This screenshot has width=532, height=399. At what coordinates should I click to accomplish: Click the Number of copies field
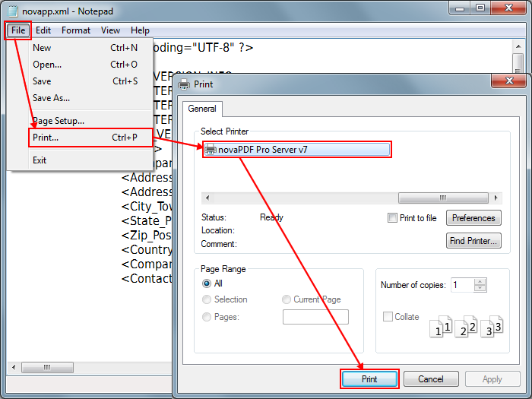pyautogui.click(x=462, y=285)
